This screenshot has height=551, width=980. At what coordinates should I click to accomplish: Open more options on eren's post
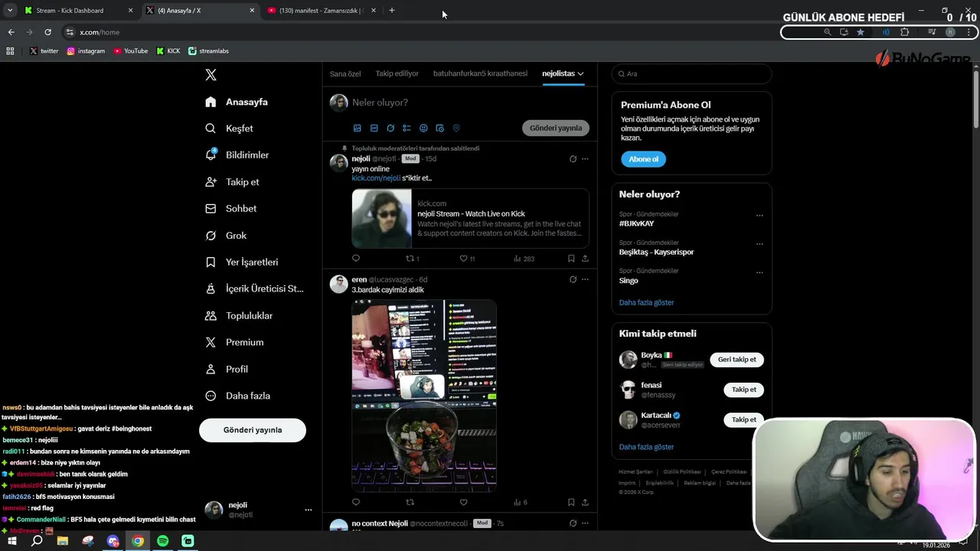tap(585, 279)
